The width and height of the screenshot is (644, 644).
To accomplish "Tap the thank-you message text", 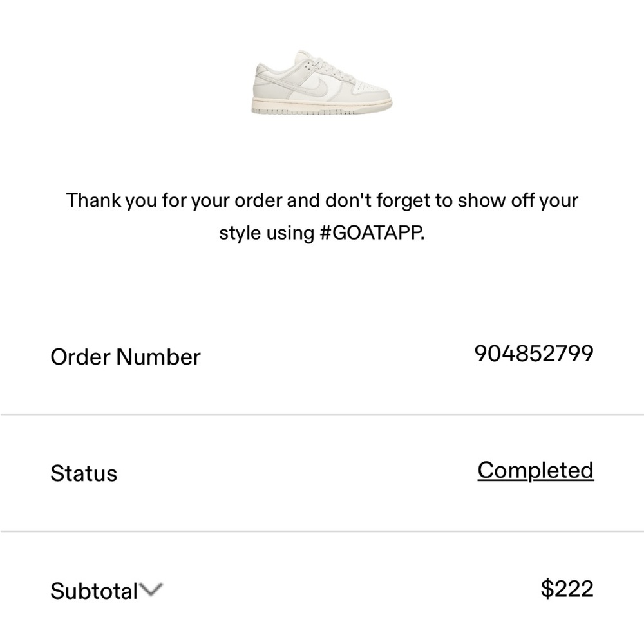I will click(322, 217).
